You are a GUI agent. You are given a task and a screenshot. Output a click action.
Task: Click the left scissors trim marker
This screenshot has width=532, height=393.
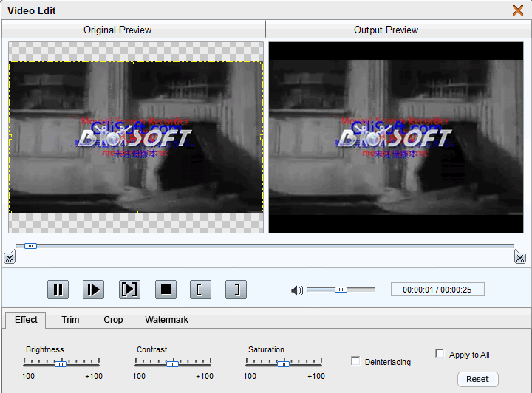[10, 257]
